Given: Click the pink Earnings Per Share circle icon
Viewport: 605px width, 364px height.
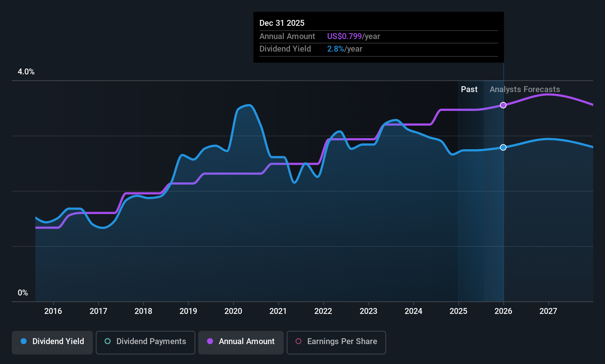Looking at the screenshot, I should click(298, 342).
